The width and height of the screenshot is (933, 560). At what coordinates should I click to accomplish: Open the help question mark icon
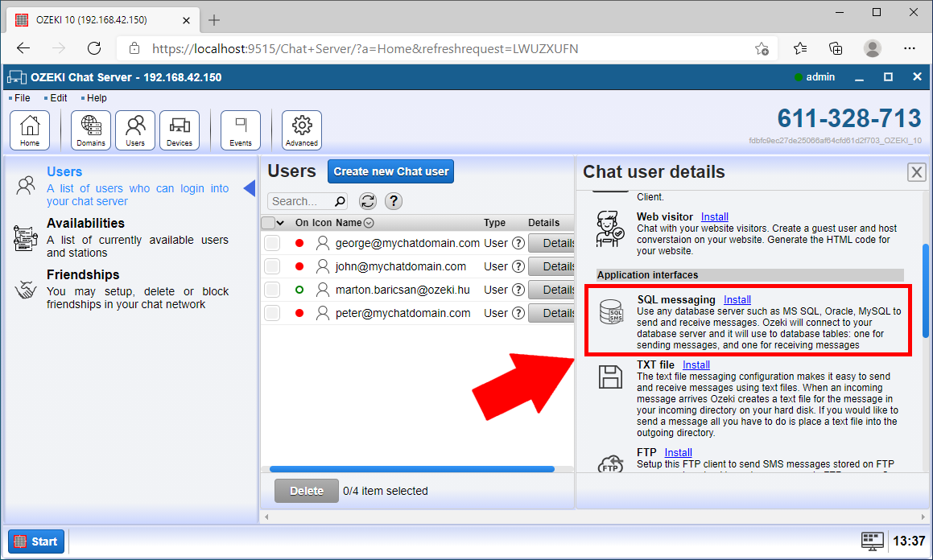[393, 201]
